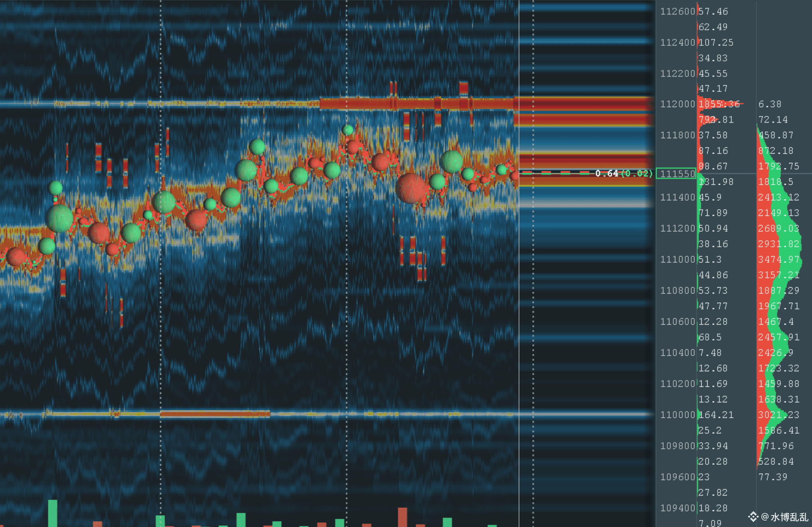
Task: Click the 110200 price level label
Action: pyautogui.click(x=677, y=384)
